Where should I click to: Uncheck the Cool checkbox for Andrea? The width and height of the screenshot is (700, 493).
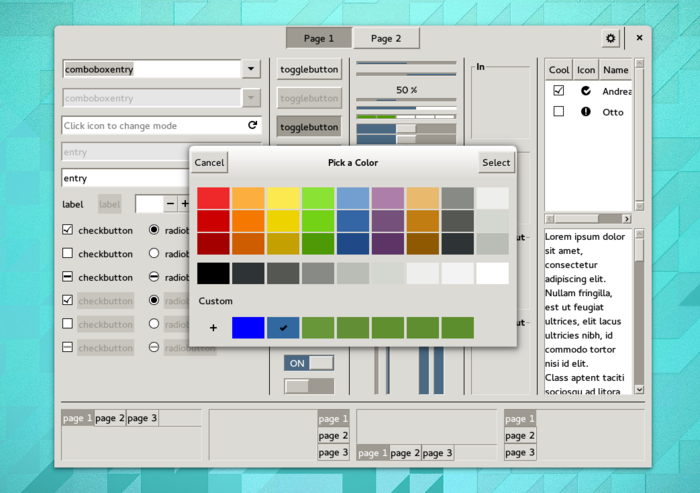coord(559,91)
